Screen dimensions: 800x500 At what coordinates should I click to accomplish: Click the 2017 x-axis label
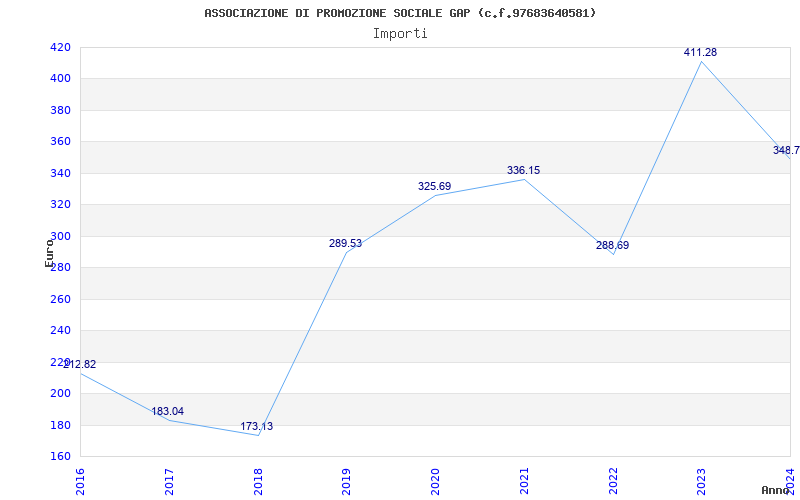[169, 481]
